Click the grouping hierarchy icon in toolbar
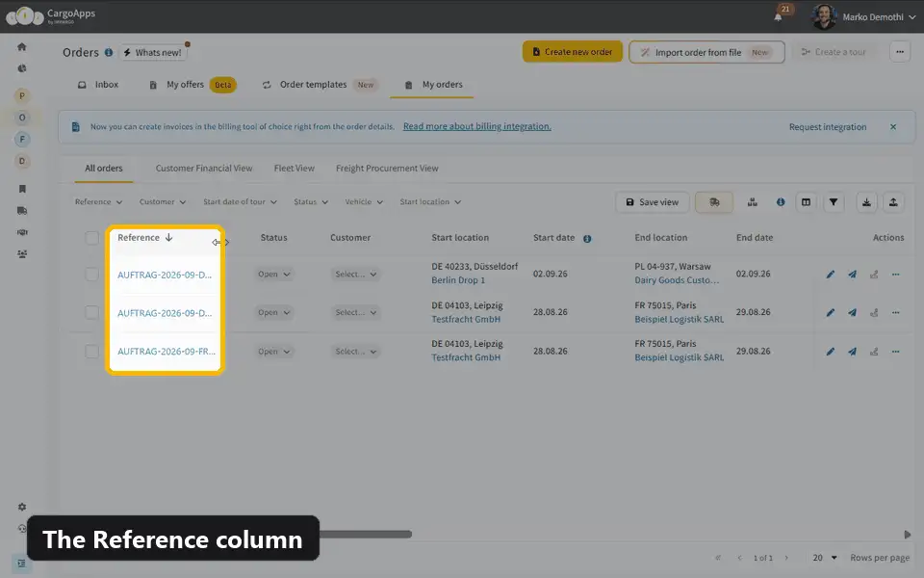 click(752, 202)
